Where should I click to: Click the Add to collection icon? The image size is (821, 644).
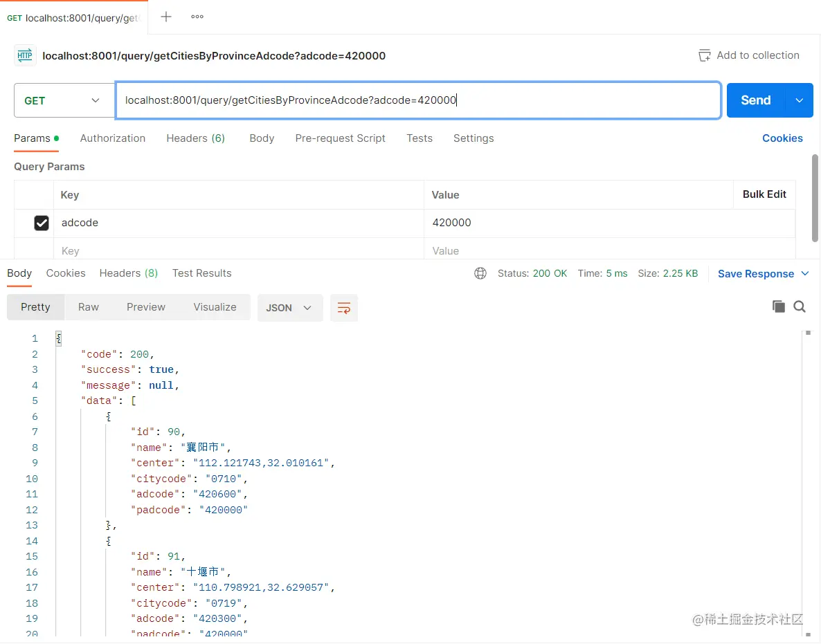coord(704,55)
